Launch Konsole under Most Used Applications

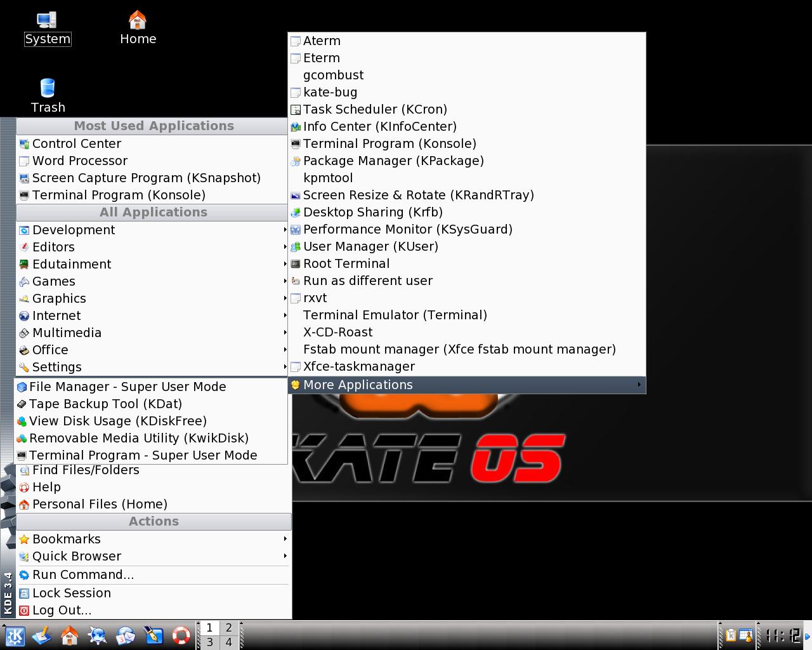[152, 196]
